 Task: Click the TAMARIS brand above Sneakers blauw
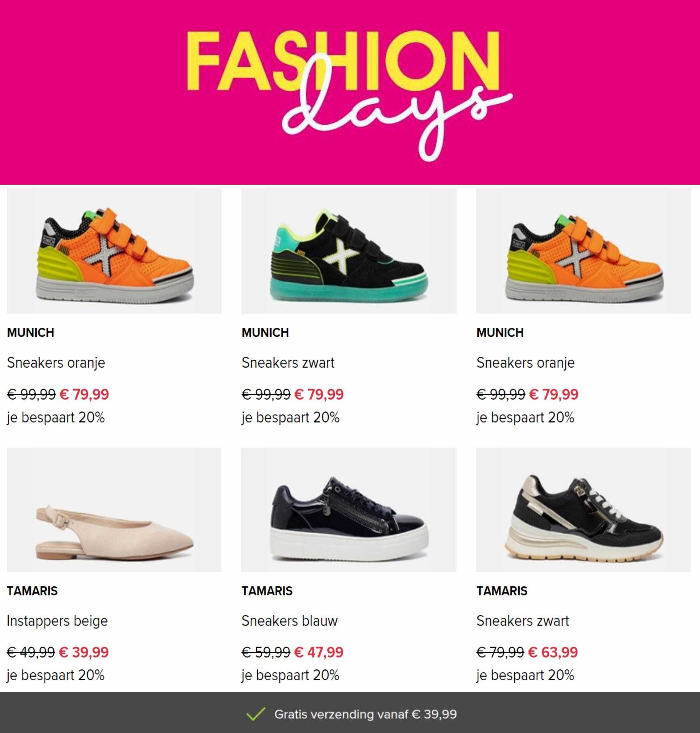point(267,591)
